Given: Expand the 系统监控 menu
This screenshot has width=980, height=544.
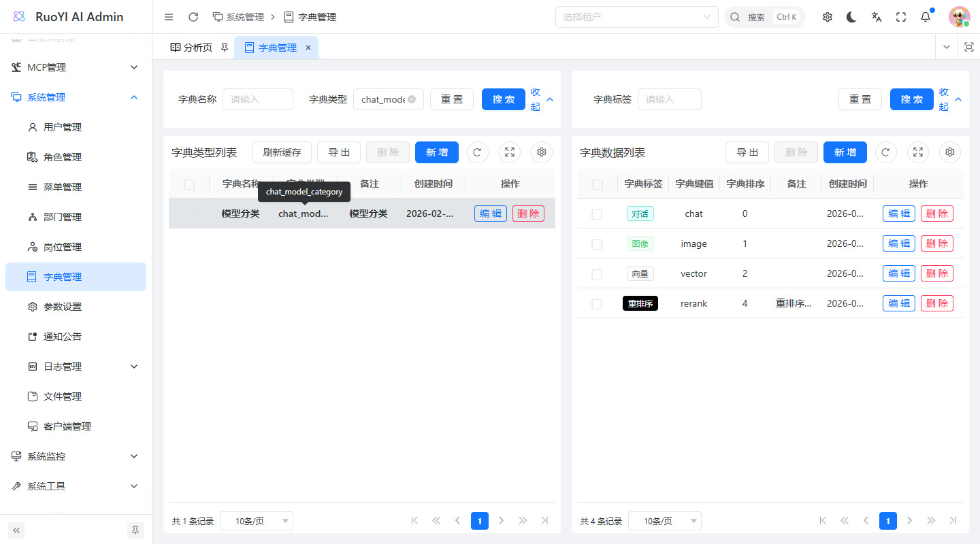Looking at the screenshot, I should [x=76, y=456].
